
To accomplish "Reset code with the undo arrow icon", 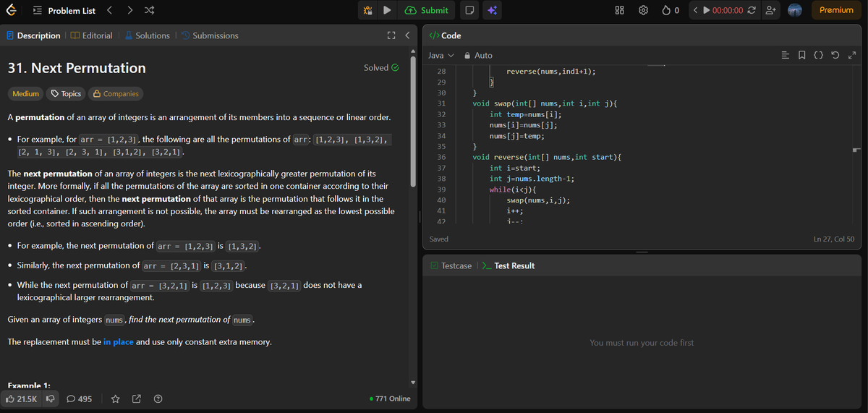I will tap(837, 56).
